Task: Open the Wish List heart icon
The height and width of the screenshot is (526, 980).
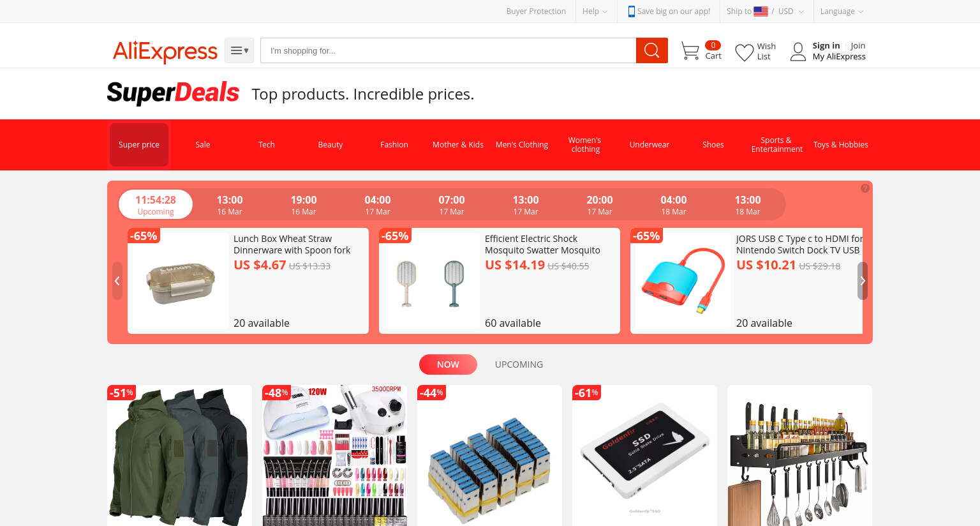Action: (x=744, y=52)
